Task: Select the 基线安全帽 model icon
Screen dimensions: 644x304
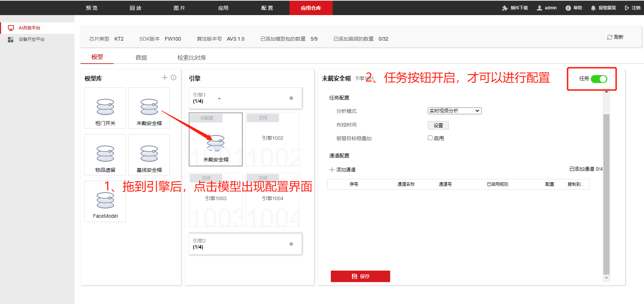Action: pos(149,155)
